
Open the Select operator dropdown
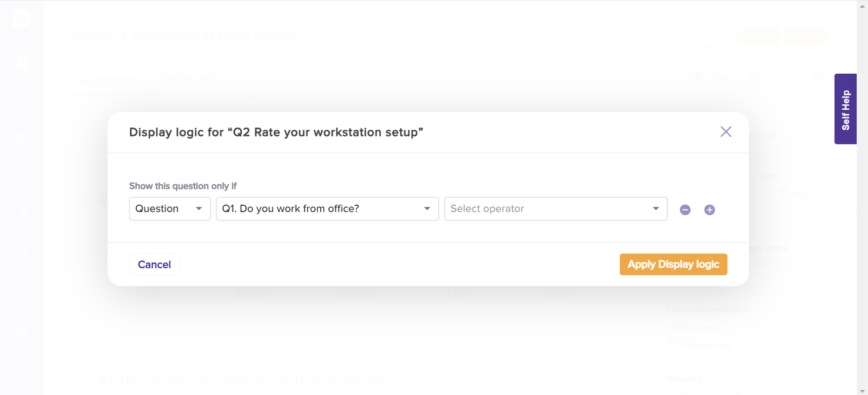pos(555,209)
